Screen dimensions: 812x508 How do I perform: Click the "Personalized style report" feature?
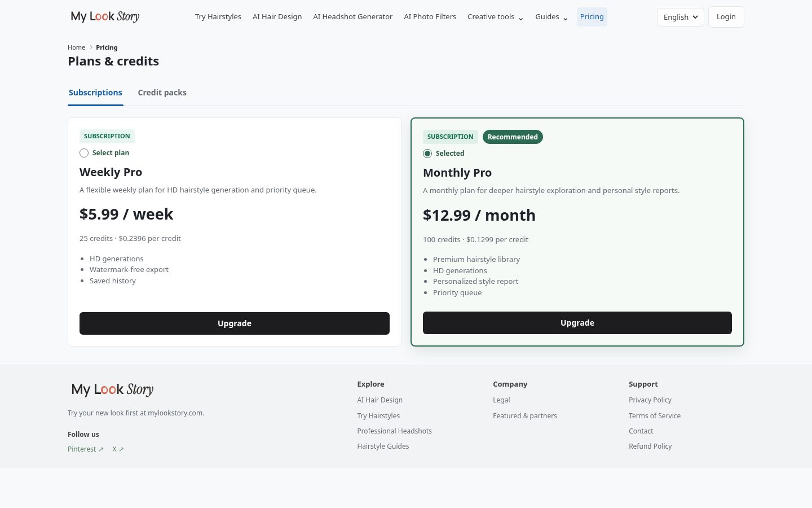pyautogui.click(x=475, y=282)
